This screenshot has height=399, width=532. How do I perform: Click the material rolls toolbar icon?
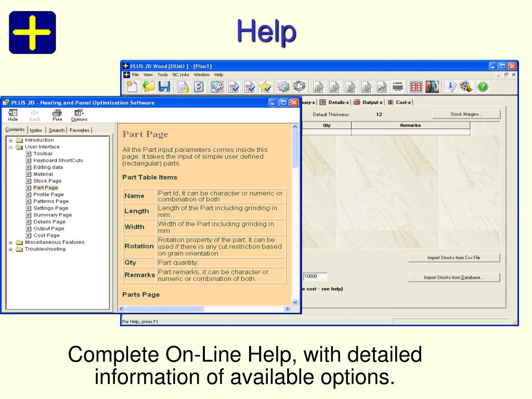pos(432,87)
